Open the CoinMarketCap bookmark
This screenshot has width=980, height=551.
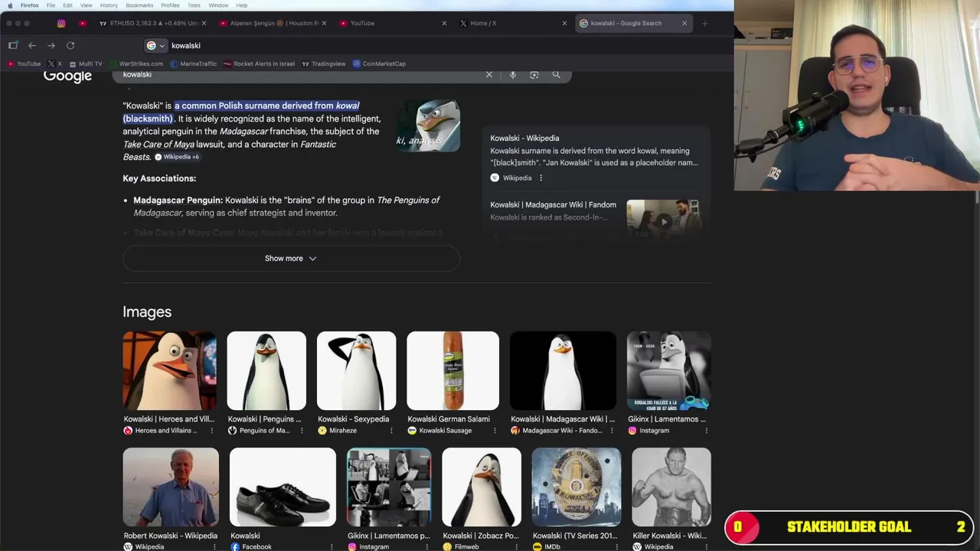pyautogui.click(x=379, y=64)
